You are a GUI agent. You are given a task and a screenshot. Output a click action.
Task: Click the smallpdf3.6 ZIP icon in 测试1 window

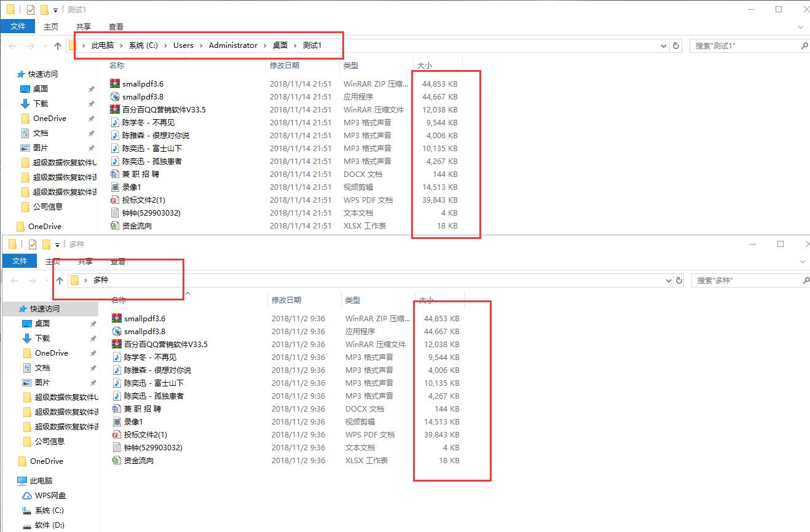pos(115,84)
